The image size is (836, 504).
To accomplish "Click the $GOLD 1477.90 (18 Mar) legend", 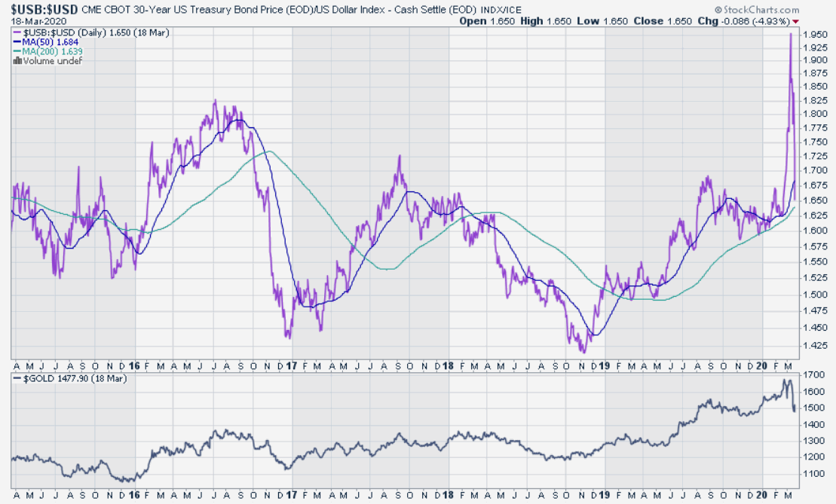I will (70, 379).
